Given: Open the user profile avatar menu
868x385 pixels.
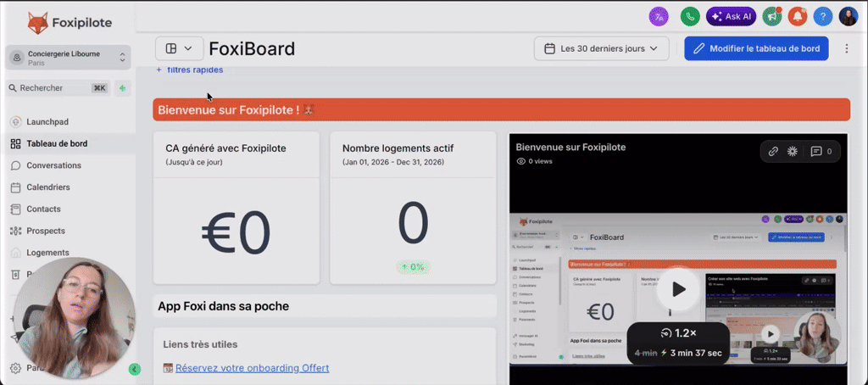Looking at the screenshot, I should coord(848,17).
